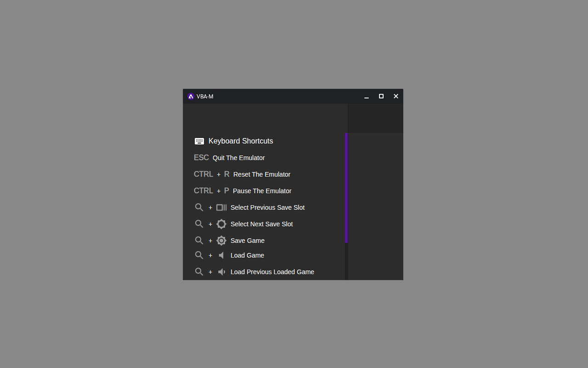Select the Reset The Emulator entry
This screenshot has width=588, height=368.
(262, 174)
